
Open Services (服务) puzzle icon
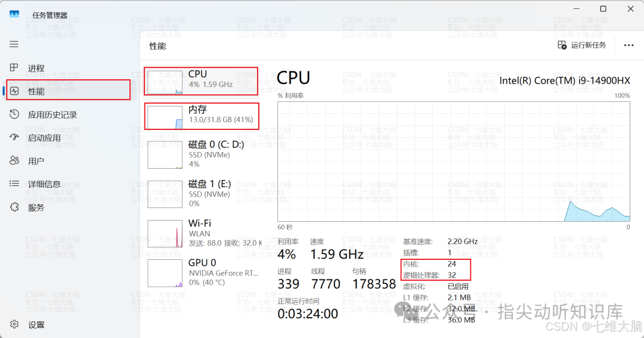pos(15,207)
